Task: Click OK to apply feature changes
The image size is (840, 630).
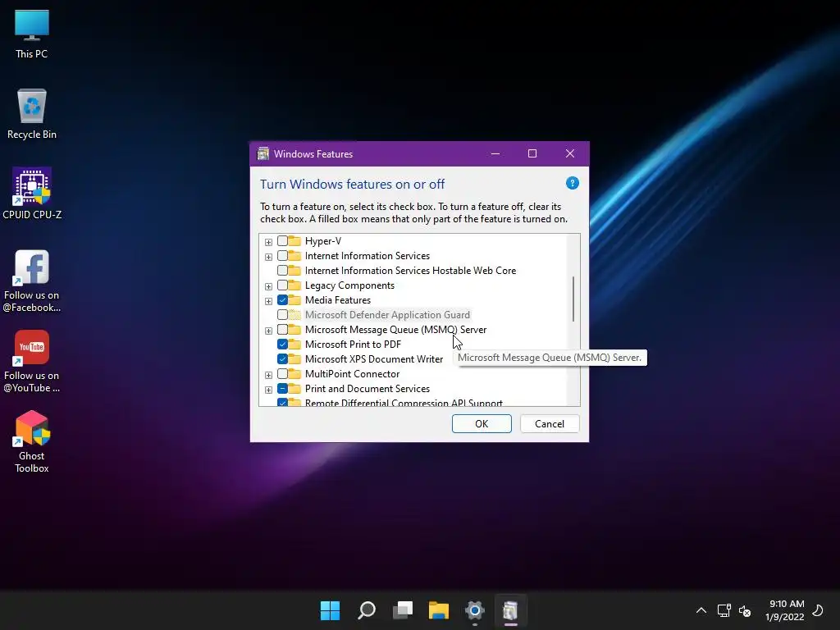Action: (482, 424)
